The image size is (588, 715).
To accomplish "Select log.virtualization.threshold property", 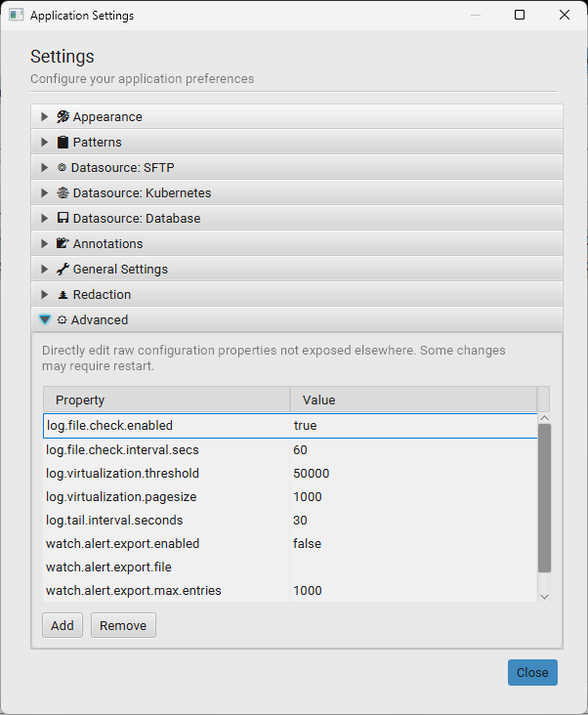I will (x=122, y=474).
